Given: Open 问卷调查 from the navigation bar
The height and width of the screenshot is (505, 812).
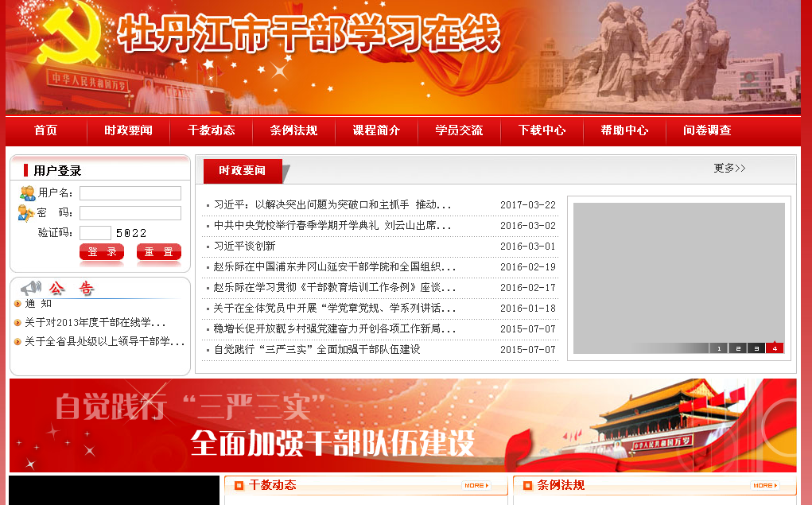Looking at the screenshot, I should (707, 130).
